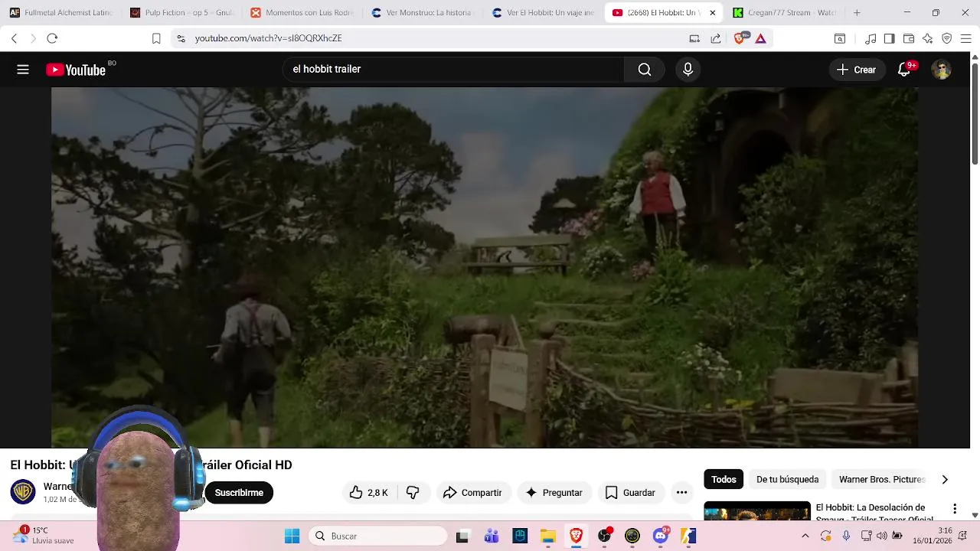The width and height of the screenshot is (980, 551).
Task: Click the Hobbit trailer video player
Action: pos(485,267)
